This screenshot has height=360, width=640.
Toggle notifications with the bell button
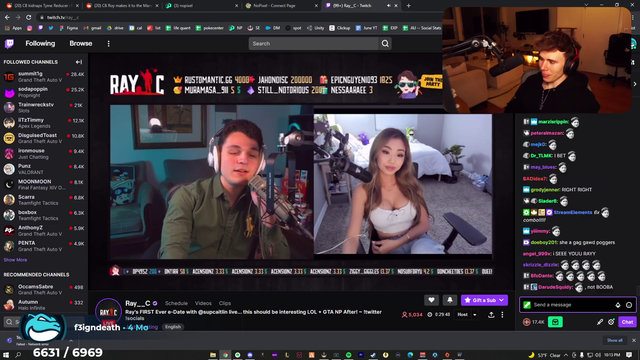449,300
